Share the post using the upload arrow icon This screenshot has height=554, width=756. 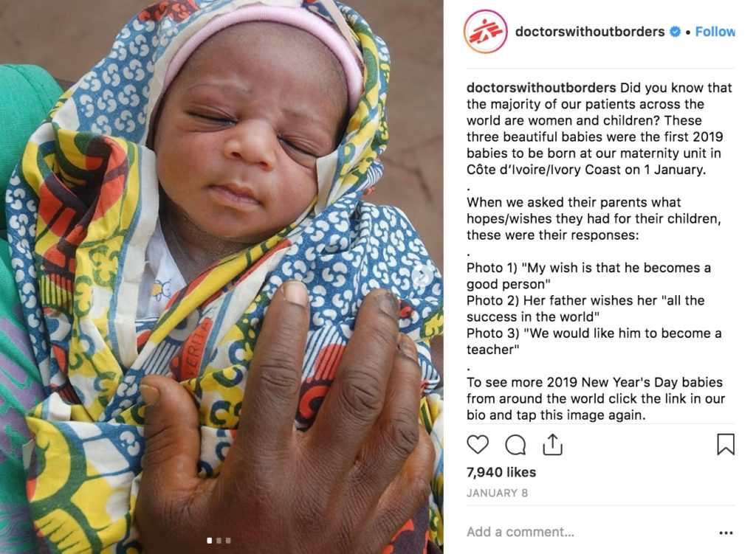[x=552, y=444]
